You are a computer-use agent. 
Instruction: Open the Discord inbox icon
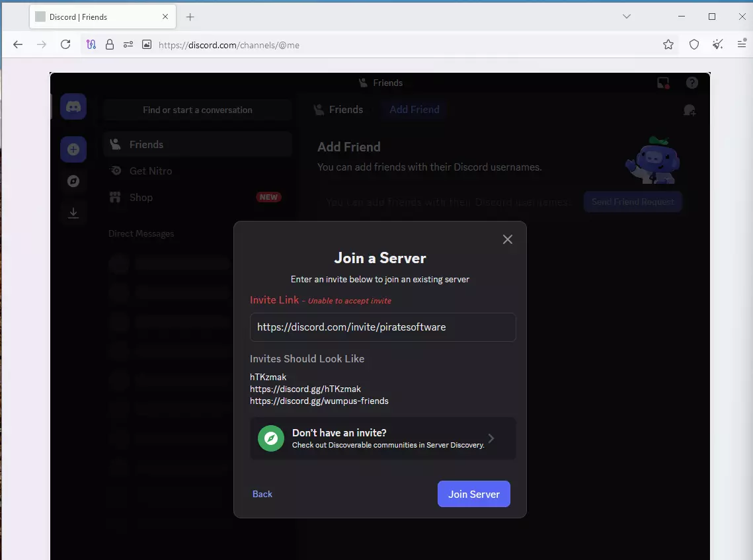pyautogui.click(x=663, y=83)
